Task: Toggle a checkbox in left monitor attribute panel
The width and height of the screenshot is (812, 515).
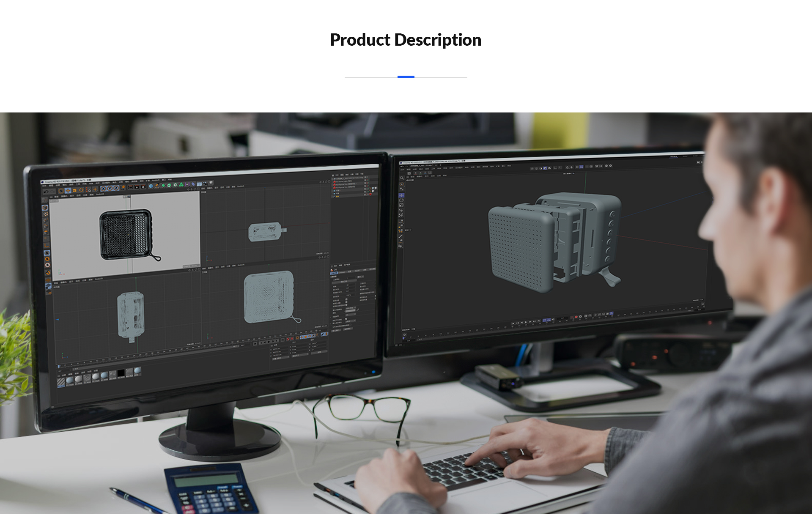Action: point(346,299)
